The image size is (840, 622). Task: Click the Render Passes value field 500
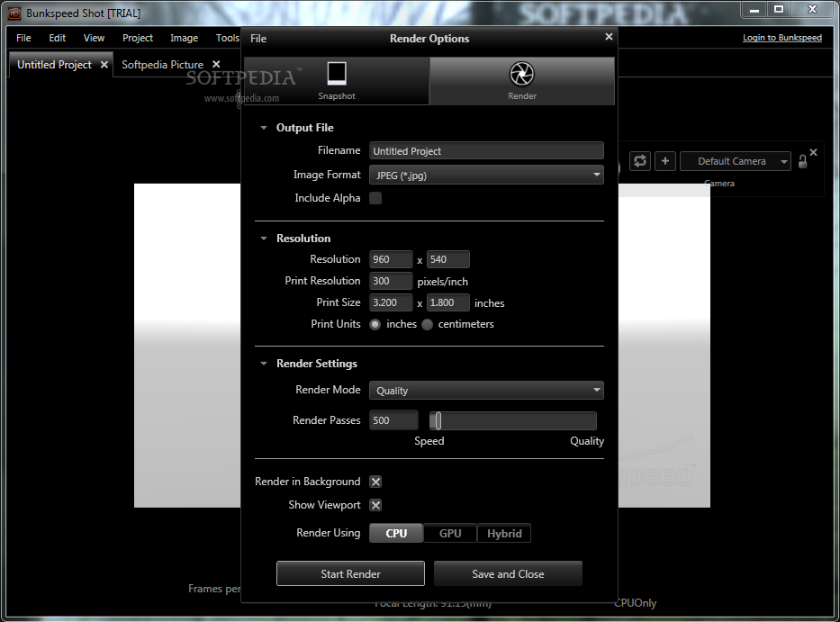pyautogui.click(x=393, y=420)
